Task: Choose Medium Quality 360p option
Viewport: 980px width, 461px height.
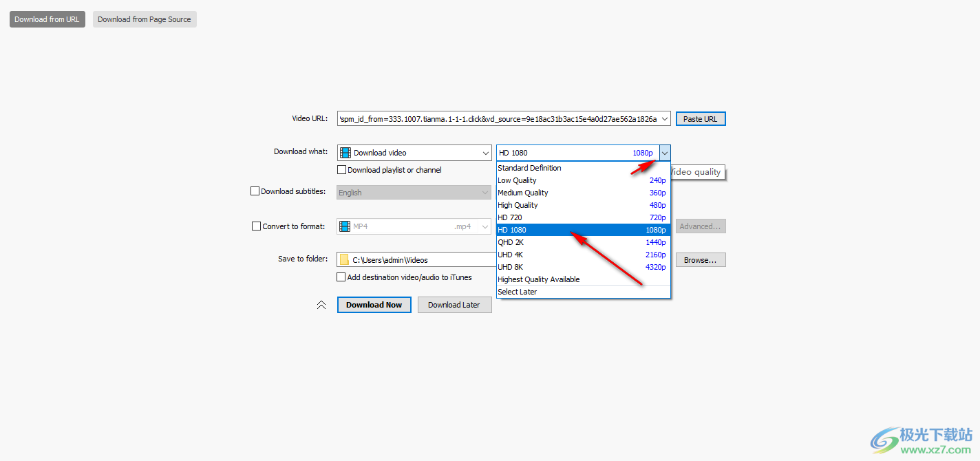Action: pyautogui.click(x=583, y=193)
